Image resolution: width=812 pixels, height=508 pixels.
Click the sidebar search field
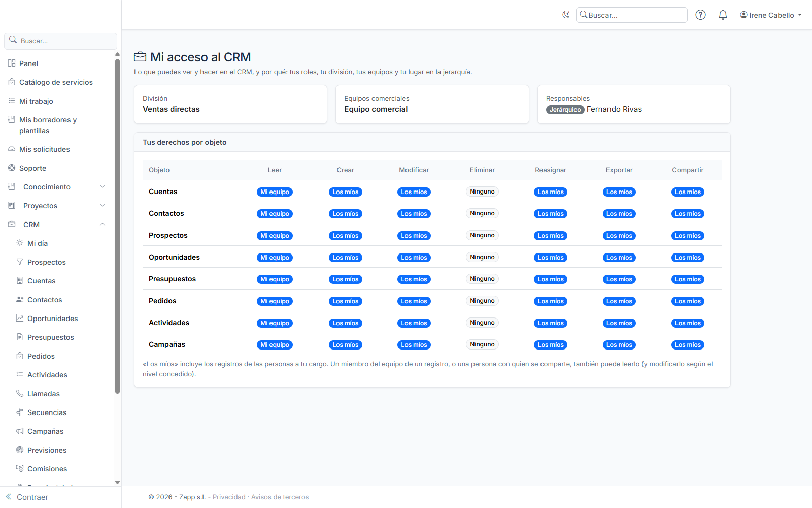pyautogui.click(x=61, y=41)
